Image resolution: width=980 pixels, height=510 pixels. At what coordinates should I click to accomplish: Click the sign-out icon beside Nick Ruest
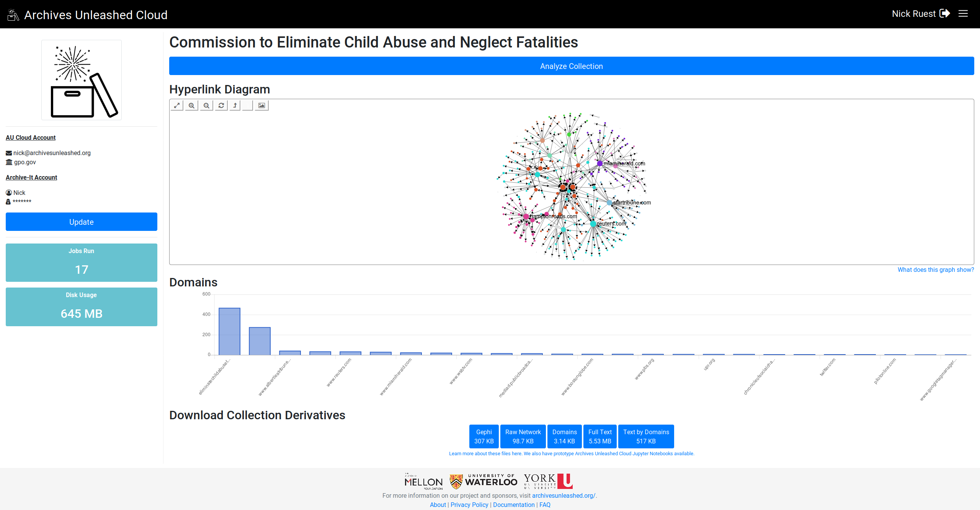pyautogui.click(x=945, y=13)
